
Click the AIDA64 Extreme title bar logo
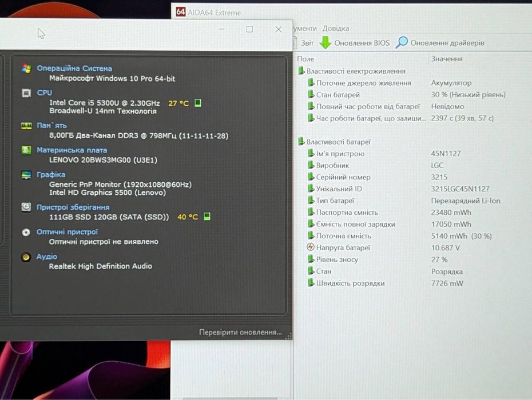pyautogui.click(x=181, y=12)
